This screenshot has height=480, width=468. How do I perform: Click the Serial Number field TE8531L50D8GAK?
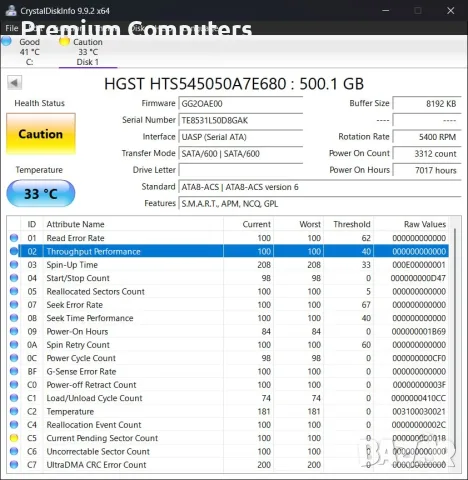[240, 120]
